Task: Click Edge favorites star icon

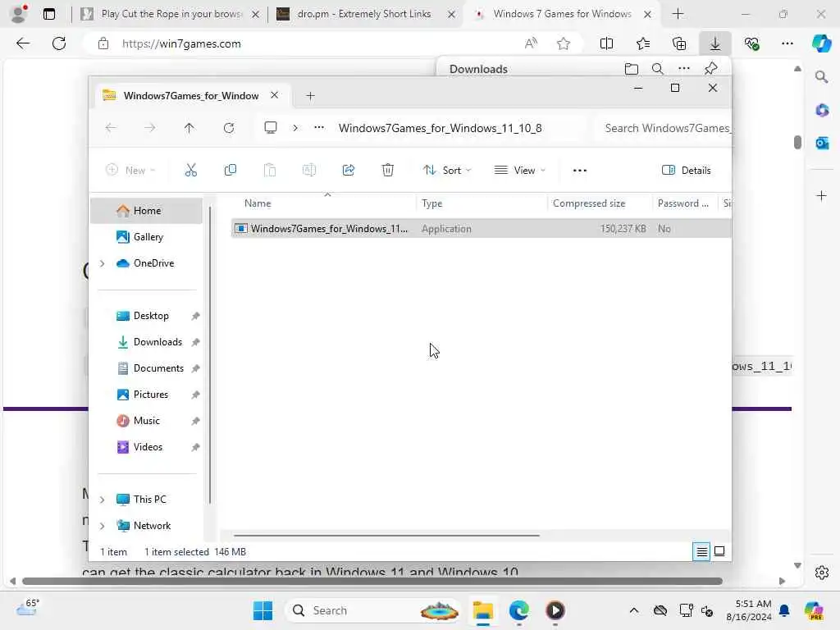Action: tap(563, 44)
